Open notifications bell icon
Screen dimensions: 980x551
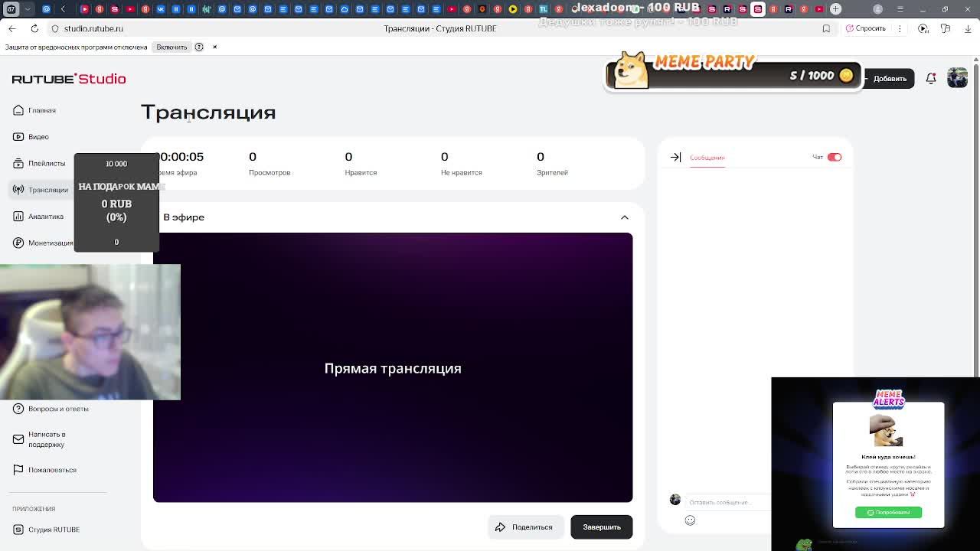[x=931, y=78]
